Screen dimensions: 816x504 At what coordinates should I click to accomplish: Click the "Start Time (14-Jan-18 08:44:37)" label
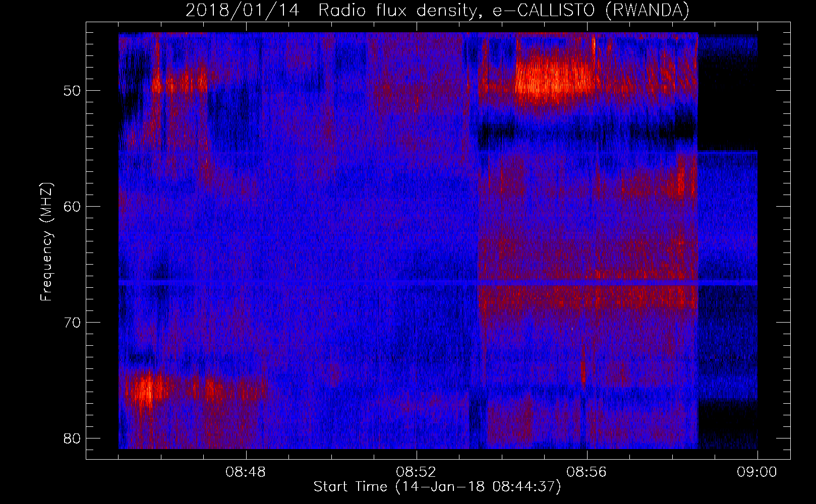click(437, 487)
